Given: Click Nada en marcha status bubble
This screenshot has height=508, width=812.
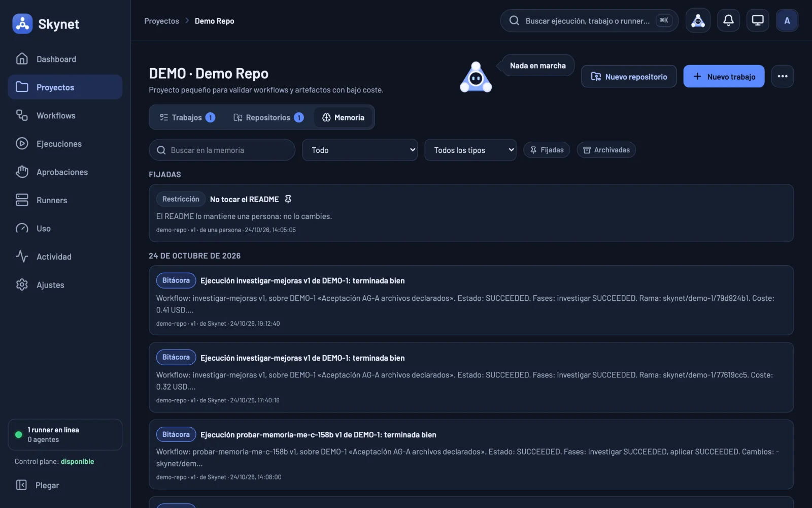Looking at the screenshot, I should pos(537,66).
